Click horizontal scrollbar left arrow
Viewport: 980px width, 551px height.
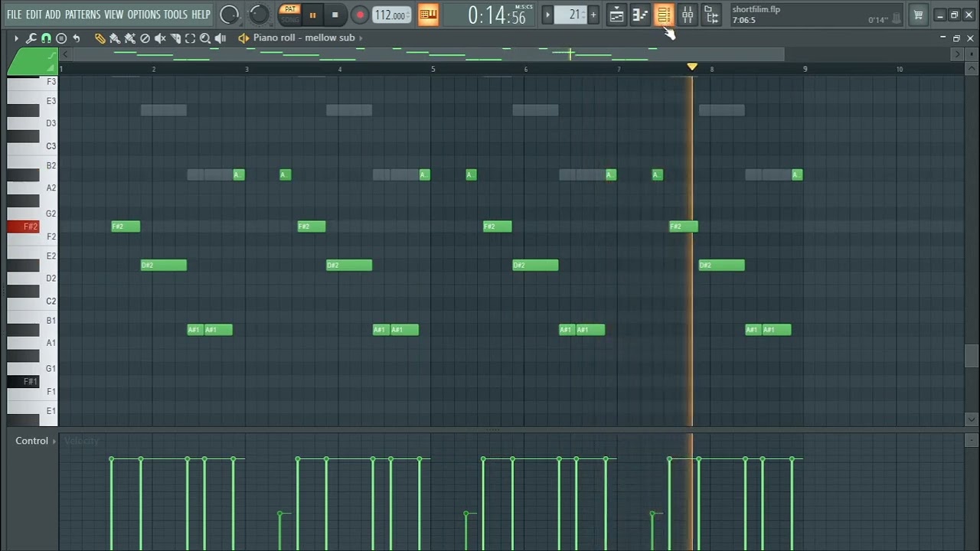(66, 54)
